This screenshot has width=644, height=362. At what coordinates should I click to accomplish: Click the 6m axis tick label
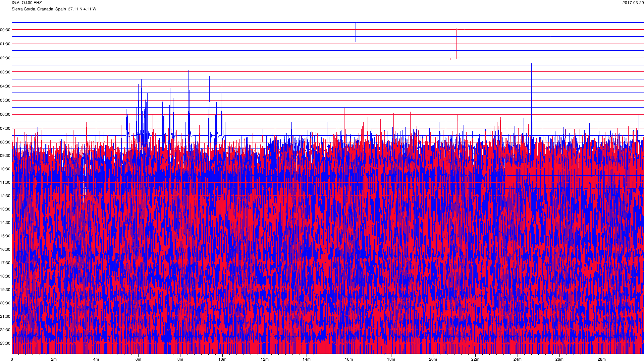138,359
